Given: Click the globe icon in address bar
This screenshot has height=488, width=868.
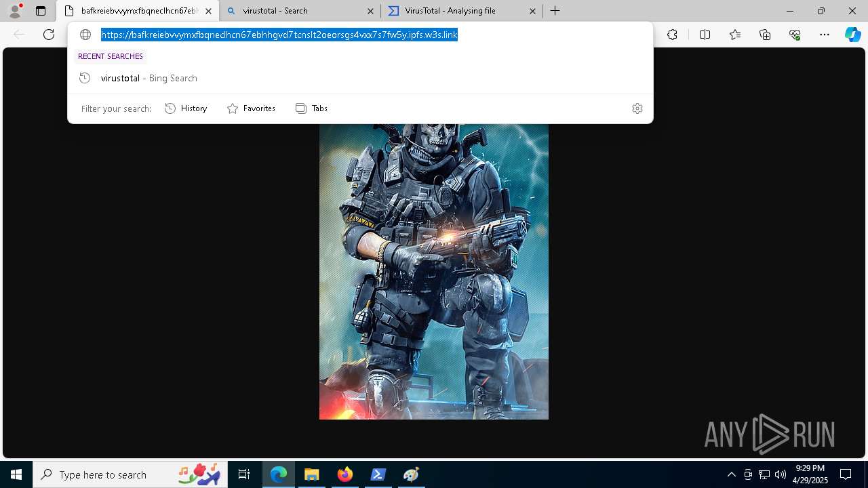Looking at the screenshot, I should tap(85, 35).
